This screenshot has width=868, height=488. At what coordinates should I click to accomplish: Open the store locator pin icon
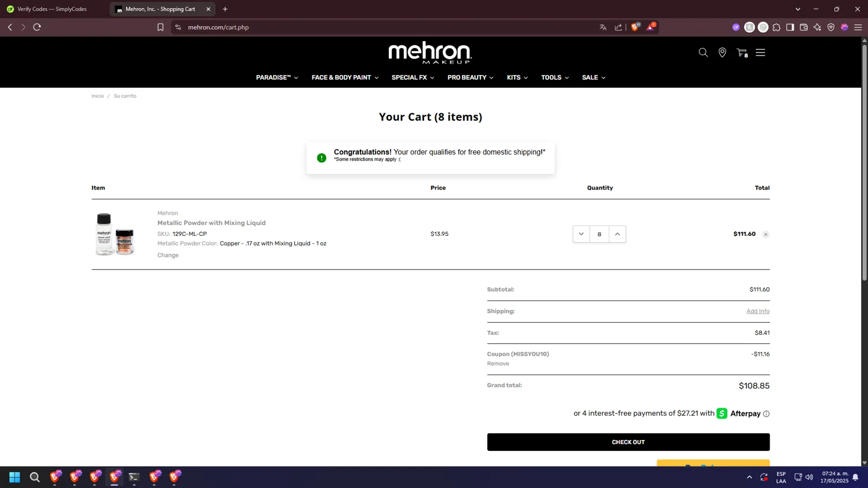pyautogui.click(x=722, y=53)
